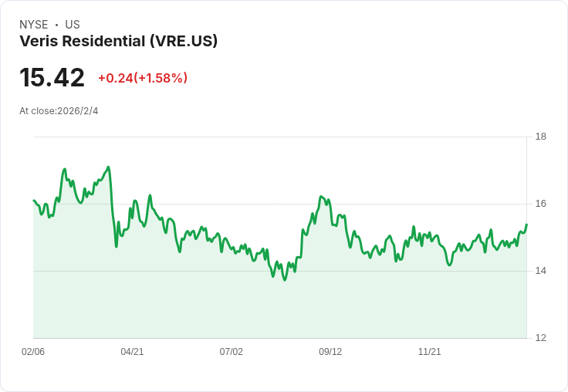The width and height of the screenshot is (568, 392).
Task: Click the 11/21 date axis label
Action: pos(430,352)
